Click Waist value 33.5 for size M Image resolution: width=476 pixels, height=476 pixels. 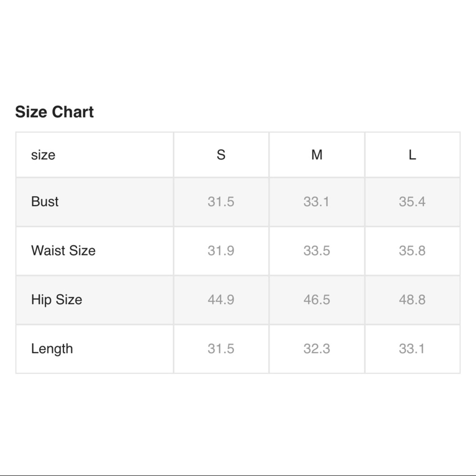pos(317,250)
